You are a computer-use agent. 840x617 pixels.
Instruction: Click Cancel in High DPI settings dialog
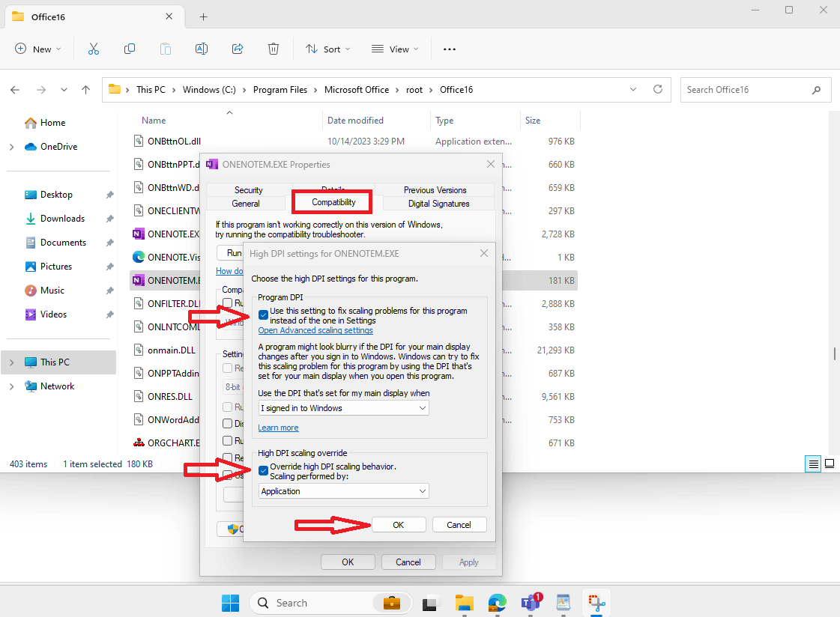point(459,524)
